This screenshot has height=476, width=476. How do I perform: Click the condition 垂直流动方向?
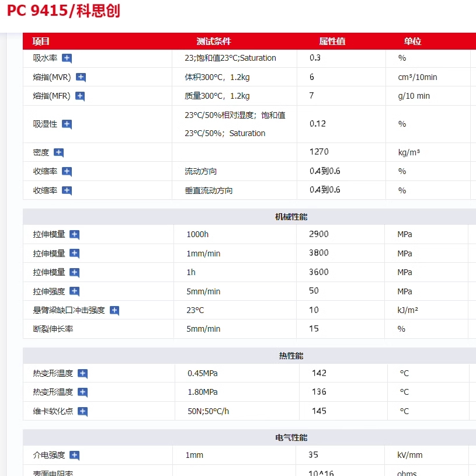click(209, 190)
